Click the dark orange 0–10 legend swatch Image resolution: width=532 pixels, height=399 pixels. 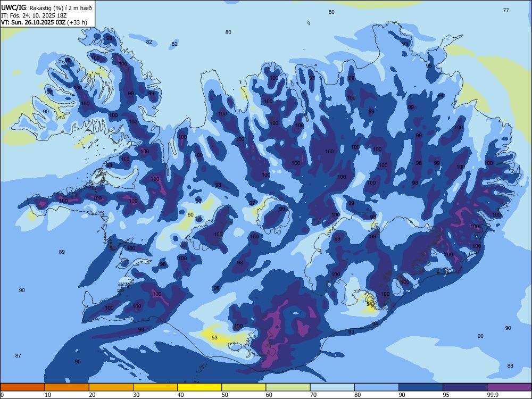point(22,387)
